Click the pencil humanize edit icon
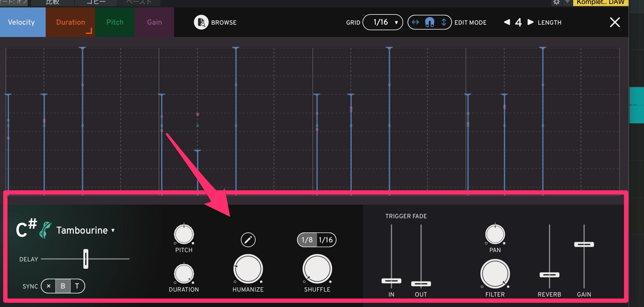 248,240
